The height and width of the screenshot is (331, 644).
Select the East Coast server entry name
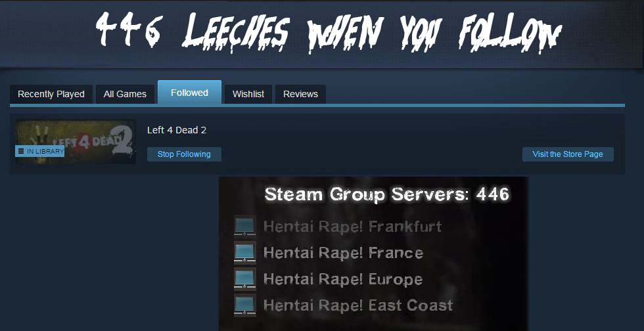tap(358, 305)
